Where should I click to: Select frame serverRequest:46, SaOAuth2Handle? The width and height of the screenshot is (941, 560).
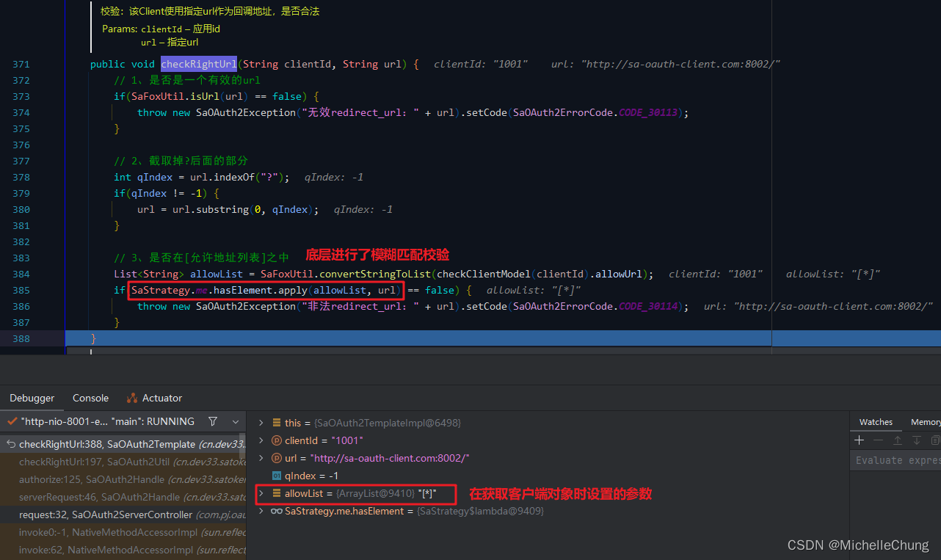123,497
